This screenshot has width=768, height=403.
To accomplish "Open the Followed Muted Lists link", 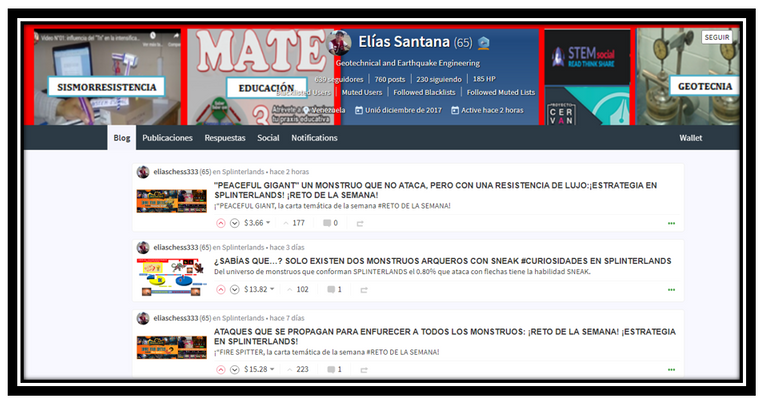I will click(501, 92).
